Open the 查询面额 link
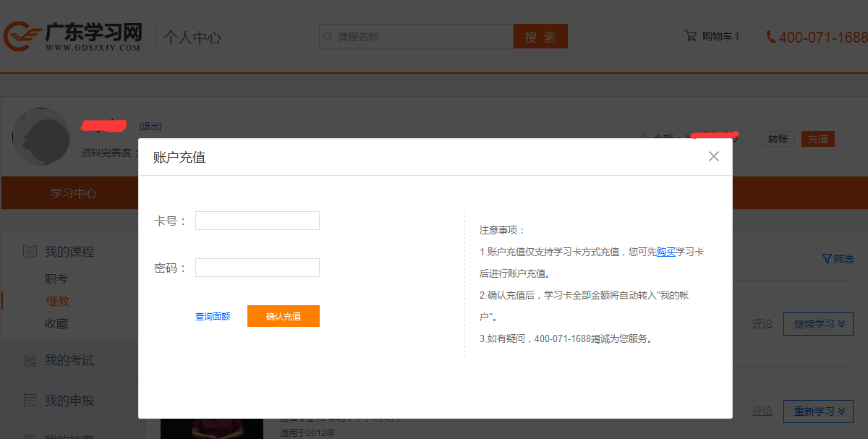 point(213,317)
